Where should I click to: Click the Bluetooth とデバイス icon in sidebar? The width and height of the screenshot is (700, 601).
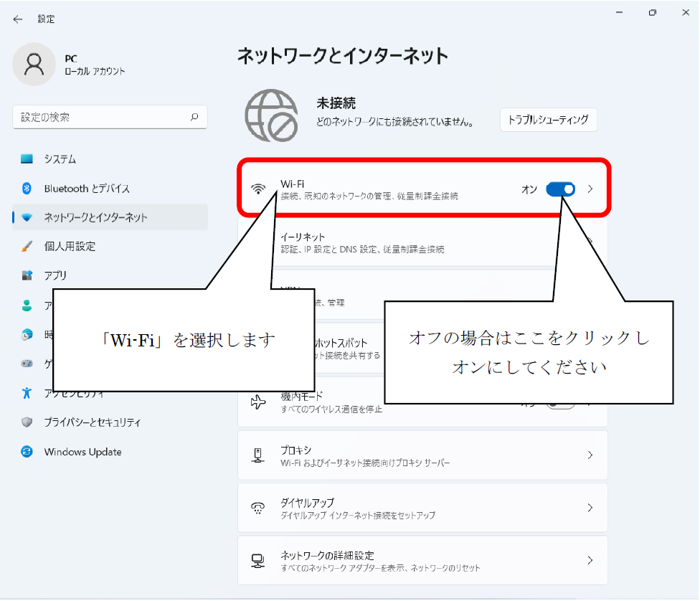point(27,189)
